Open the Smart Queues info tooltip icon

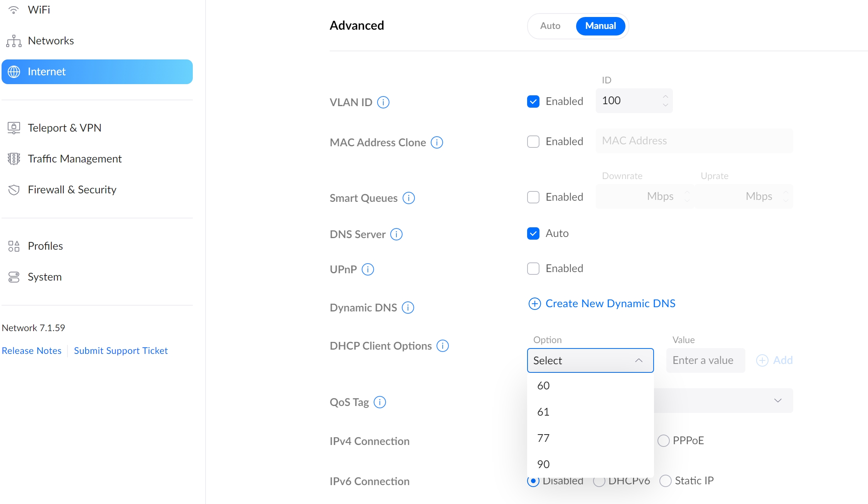tap(408, 198)
